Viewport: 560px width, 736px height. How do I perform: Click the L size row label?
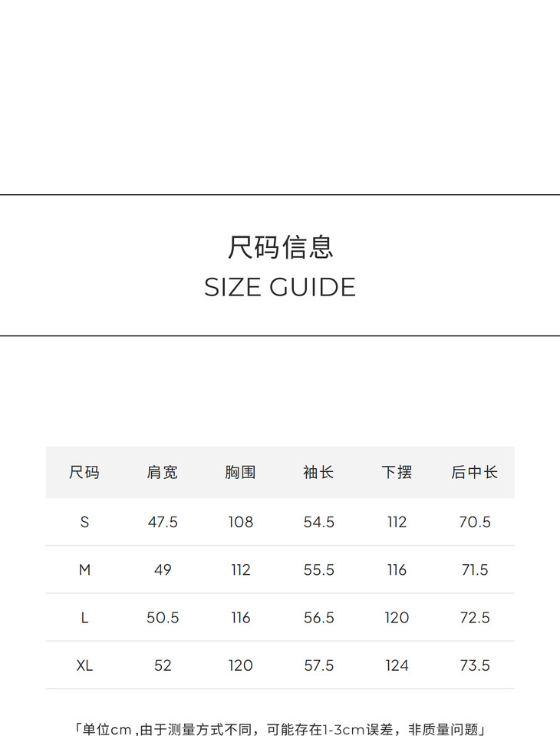click(x=84, y=618)
